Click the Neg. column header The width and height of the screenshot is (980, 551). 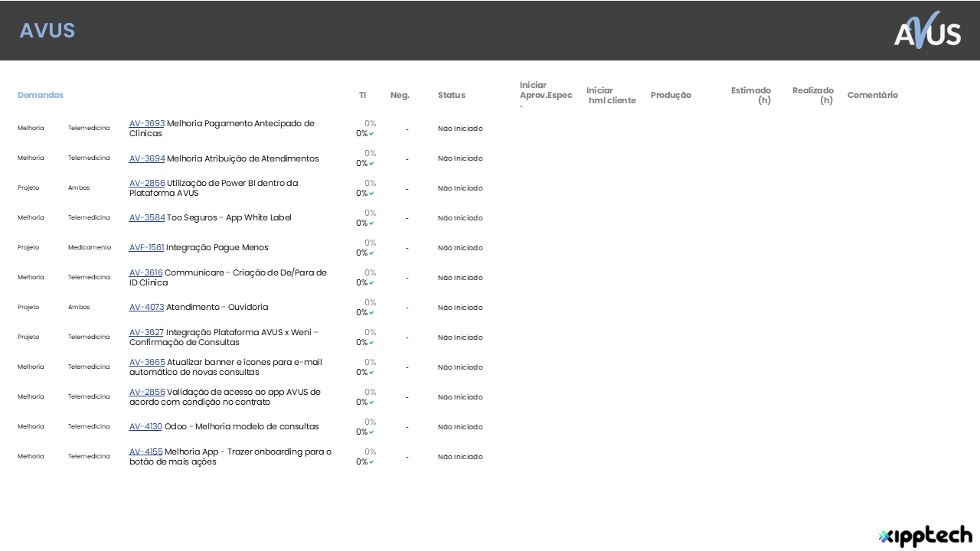coord(400,95)
